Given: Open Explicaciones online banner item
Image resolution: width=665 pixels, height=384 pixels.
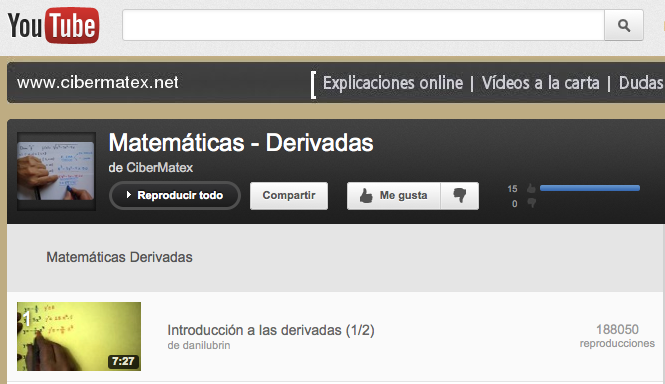Looking at the screenshot, I should (x=393, y=83).
